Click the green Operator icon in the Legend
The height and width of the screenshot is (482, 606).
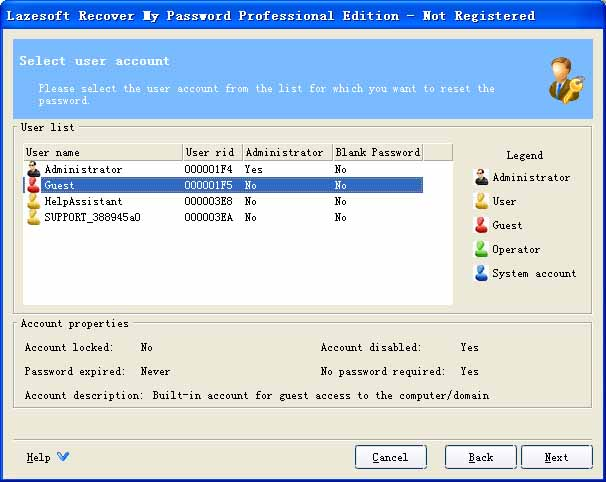pos(481,249)
